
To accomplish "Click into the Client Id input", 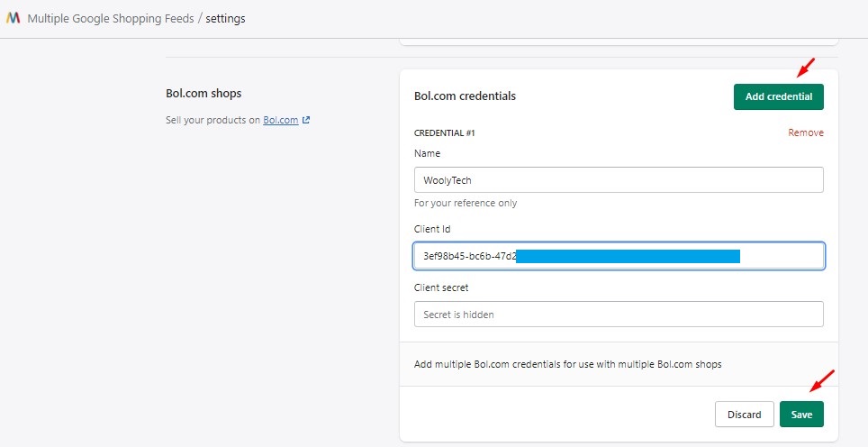I will 619,256.
